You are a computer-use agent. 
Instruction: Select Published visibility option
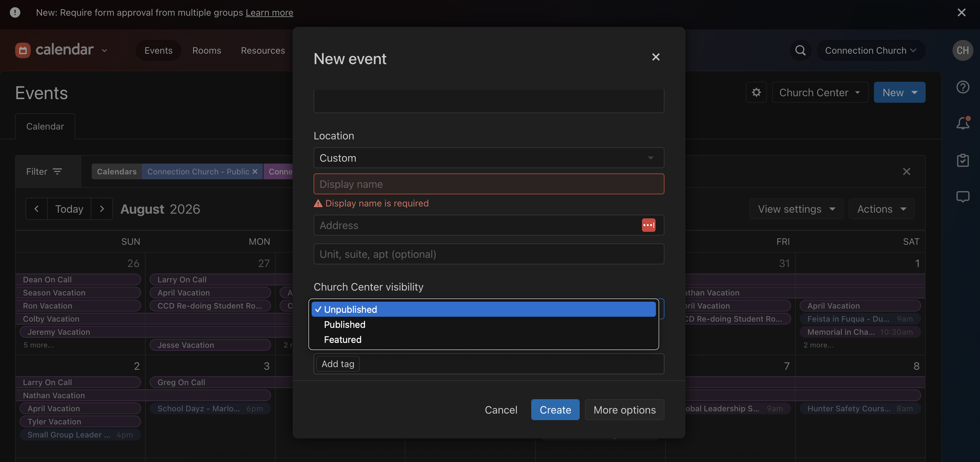click(x=483, y=324)
